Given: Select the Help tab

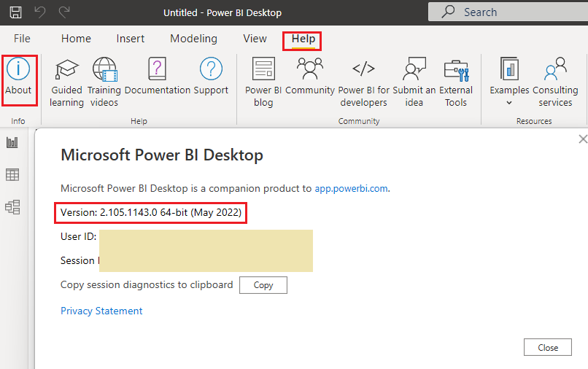Looking at the screenshot, I should click(303, 39).
